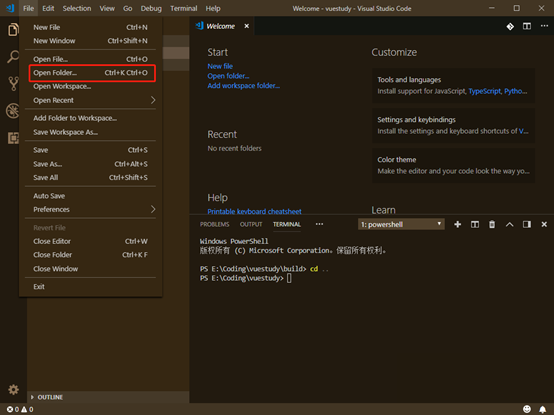Maximize panel using the up chevron
The height and width of the screenshot is (415, 554).
(x=509, y=224)
